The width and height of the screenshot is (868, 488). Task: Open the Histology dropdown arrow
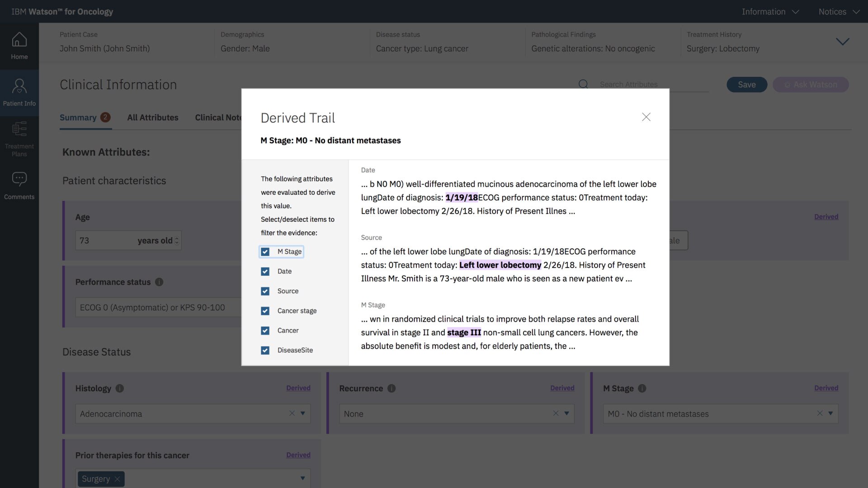click(303, 413)
